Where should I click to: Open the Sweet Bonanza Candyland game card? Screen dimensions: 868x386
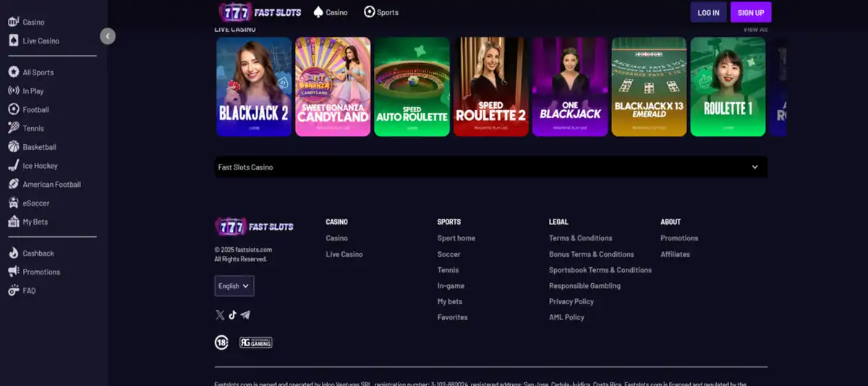[333, 87]
